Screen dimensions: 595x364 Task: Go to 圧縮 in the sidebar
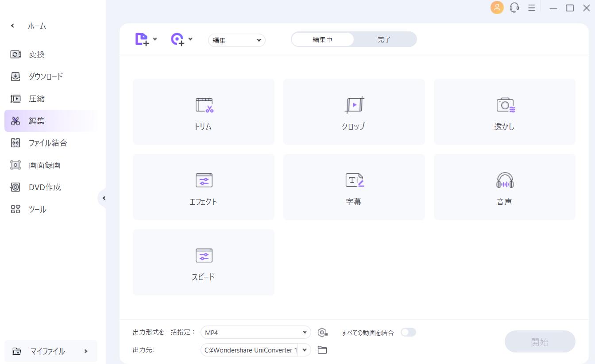[51, 99]
